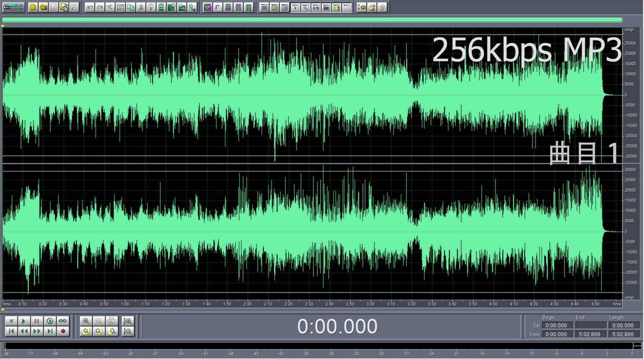The image size is (644, 359).
Task: Click the large 0:00.000 time display
Action: click(337, 326)
